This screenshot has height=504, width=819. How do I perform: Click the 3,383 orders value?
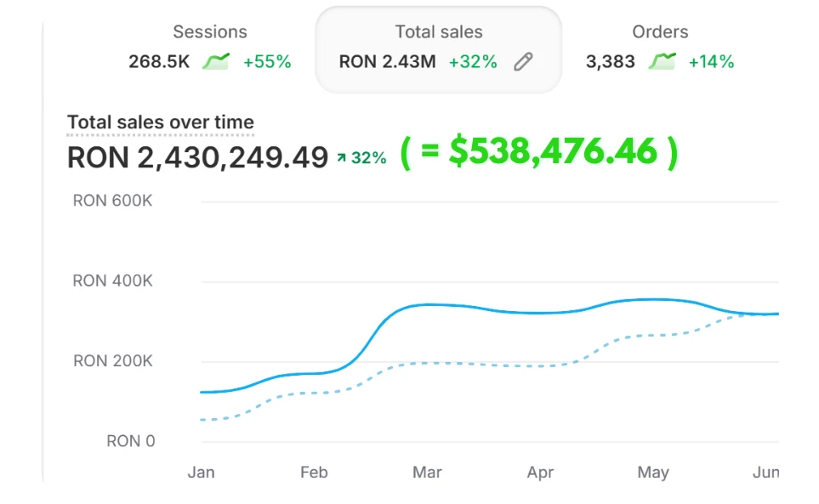610,61
